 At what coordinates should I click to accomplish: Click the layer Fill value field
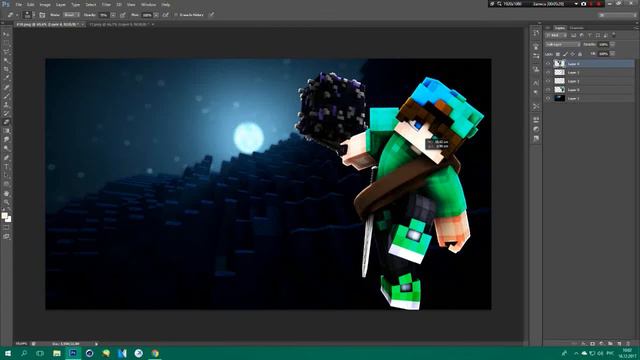coord(603,54)
